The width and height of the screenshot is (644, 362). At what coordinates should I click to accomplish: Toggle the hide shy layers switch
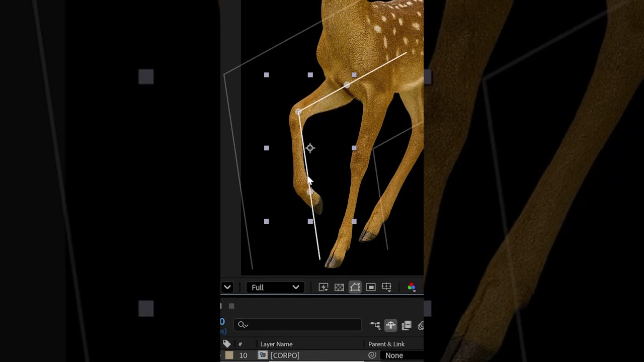[x=390, y=325]
